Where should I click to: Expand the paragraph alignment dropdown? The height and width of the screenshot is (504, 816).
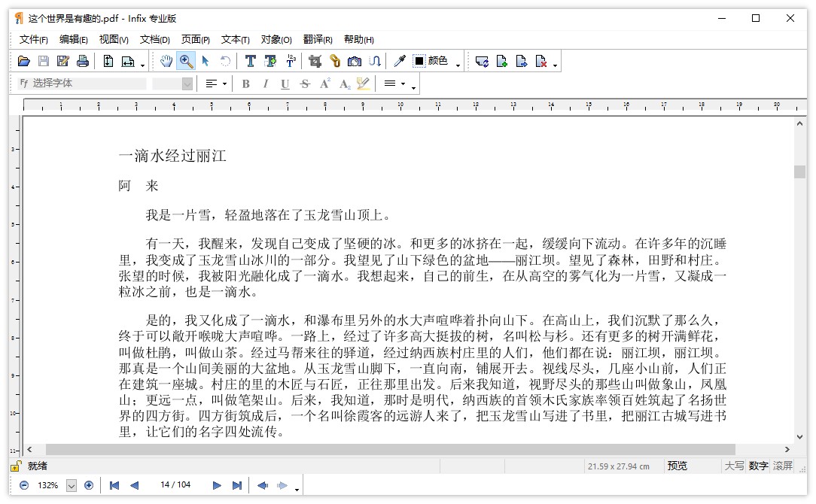pyautogui.click(x=225, y=84)
